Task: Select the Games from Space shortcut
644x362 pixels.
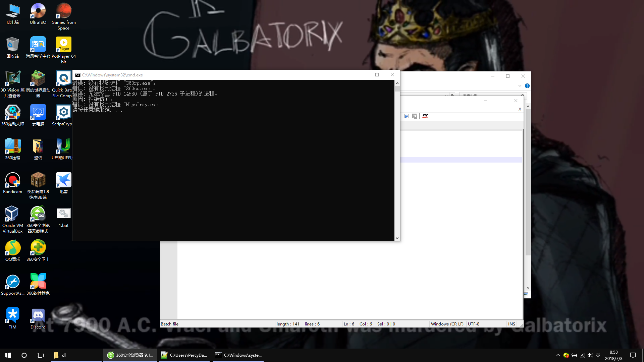Action: pos(63,16)
